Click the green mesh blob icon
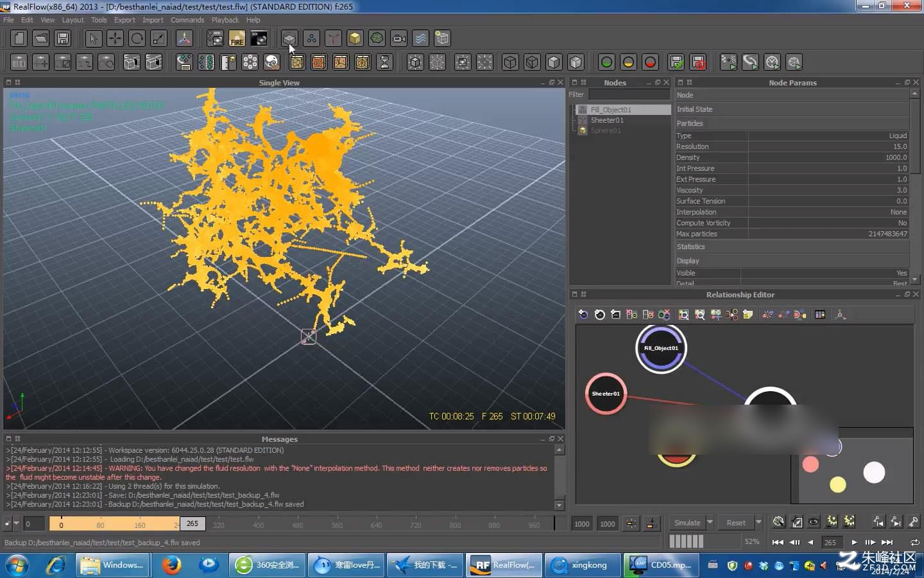This screenshot has height=578, width=924. [377, 39]
